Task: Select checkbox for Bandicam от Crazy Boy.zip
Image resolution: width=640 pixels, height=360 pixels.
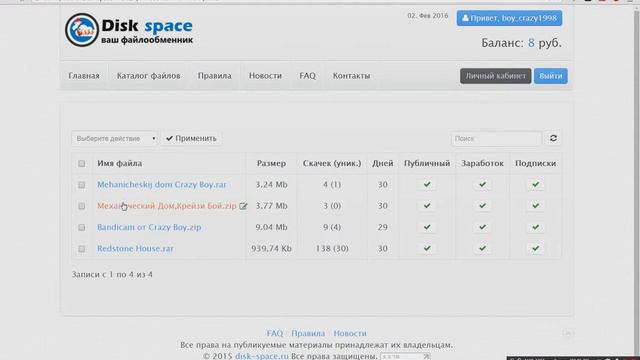Action: coord(82,227)
